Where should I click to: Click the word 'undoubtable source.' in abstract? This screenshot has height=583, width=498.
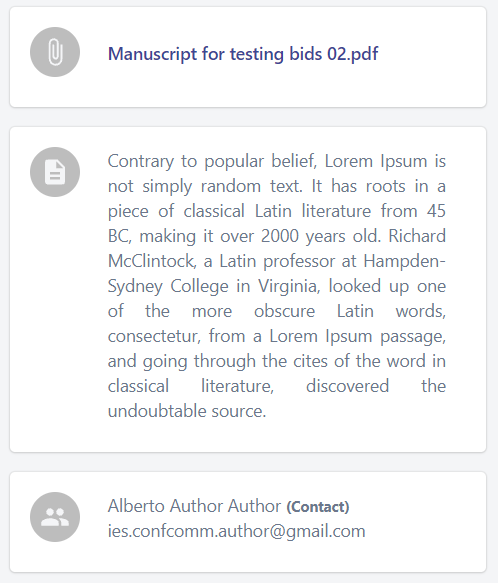(x=187, y=411)
